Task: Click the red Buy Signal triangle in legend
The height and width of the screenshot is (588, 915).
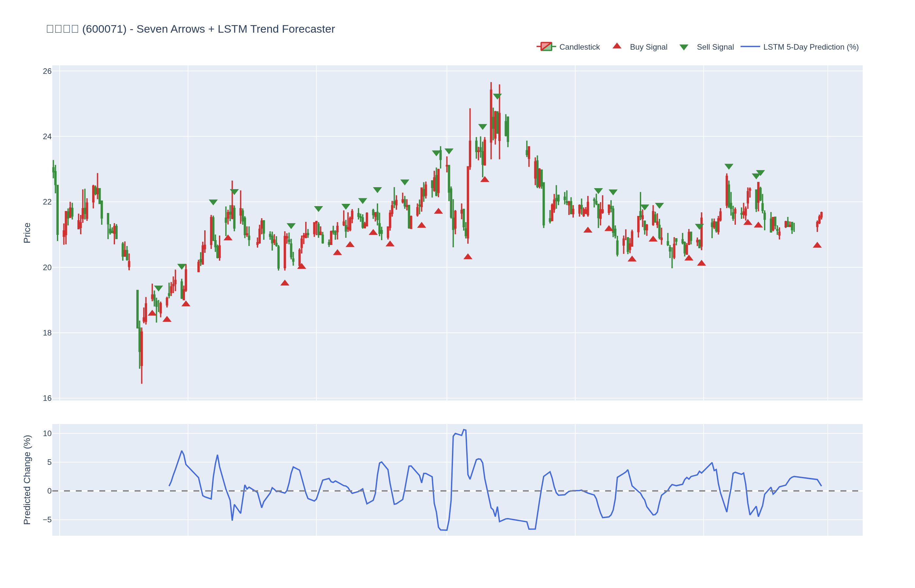Action: tap(617, 46)
